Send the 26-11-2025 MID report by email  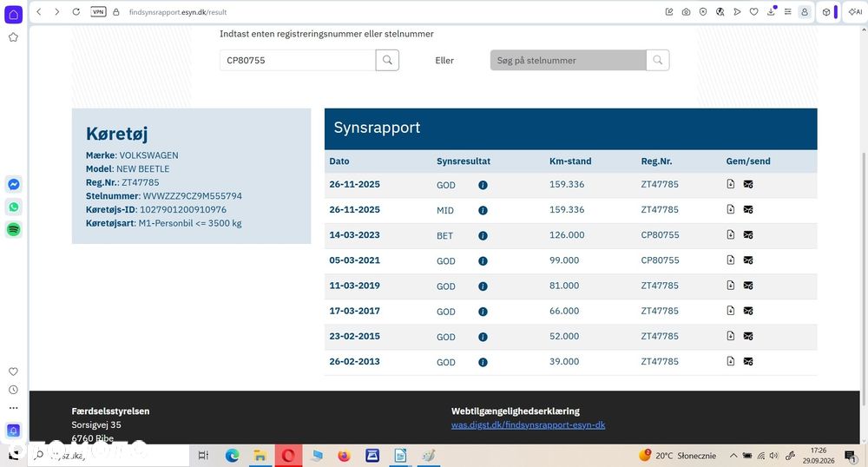(x=748, y=210)
